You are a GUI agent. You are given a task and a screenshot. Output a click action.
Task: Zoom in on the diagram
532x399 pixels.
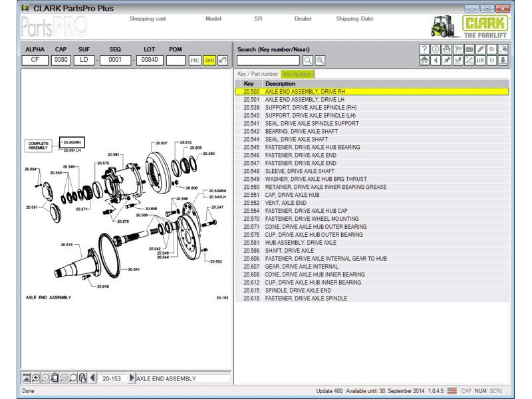[x=36, y=378]
